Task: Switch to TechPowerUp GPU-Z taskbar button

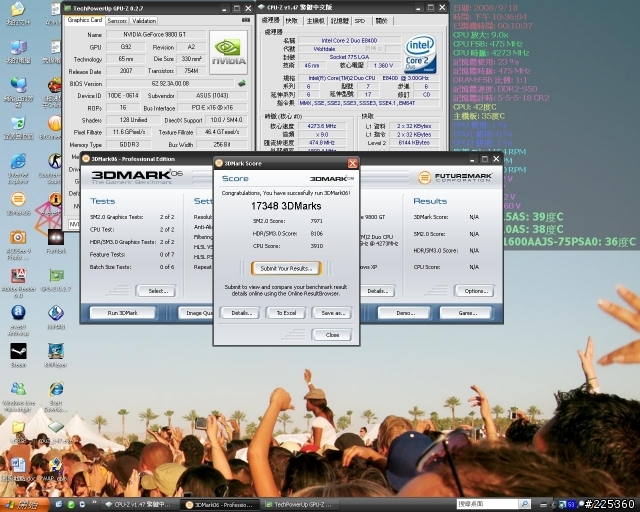Action: [x=299, y=504]
